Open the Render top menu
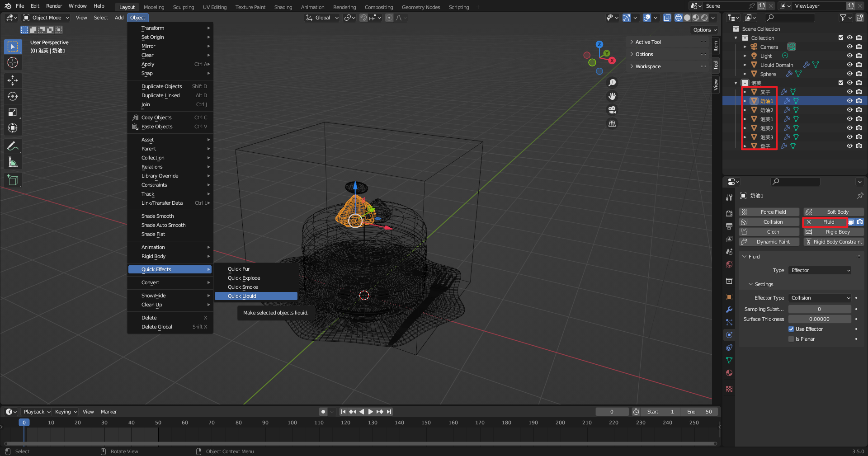 54,6
